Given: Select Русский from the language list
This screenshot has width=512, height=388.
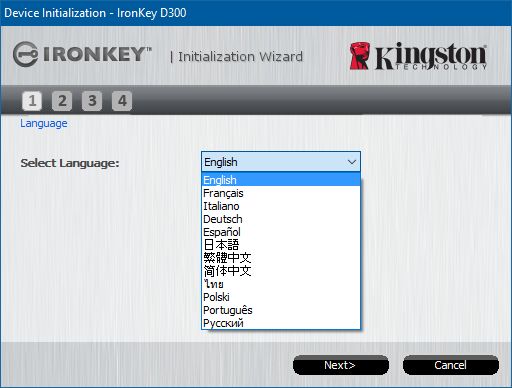Looking at the screenshot, I should [x=281, y=323].
